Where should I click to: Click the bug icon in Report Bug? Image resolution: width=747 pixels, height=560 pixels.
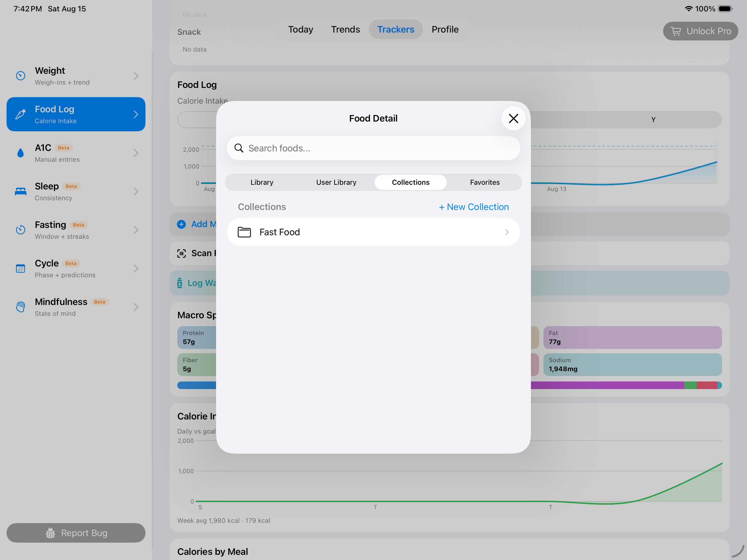click(x=50, y=533)
